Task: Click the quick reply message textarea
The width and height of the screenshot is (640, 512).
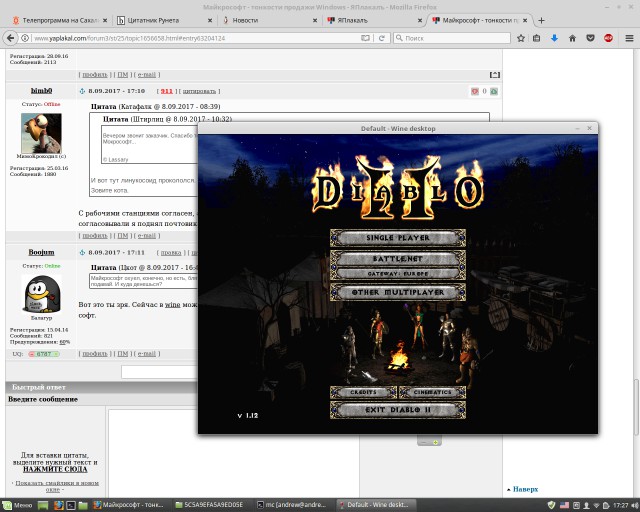Action: click(x=233, y=453)
